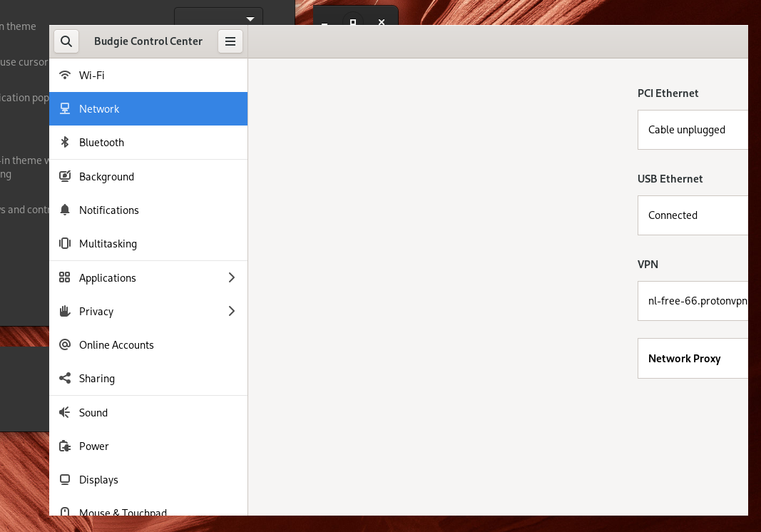The height and width of the screenshot is (532, 761).
Task: Open the hamburger menu of Budgie Control Center
Action: (230, 41)
